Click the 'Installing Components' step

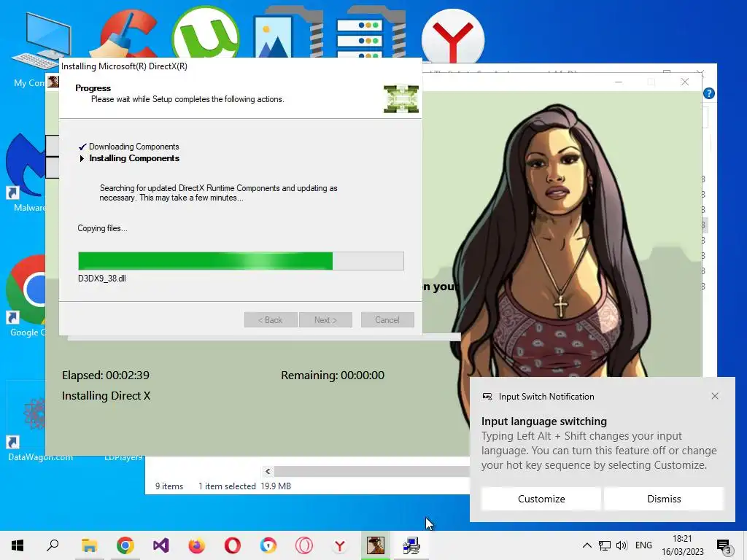click(134, 158)
